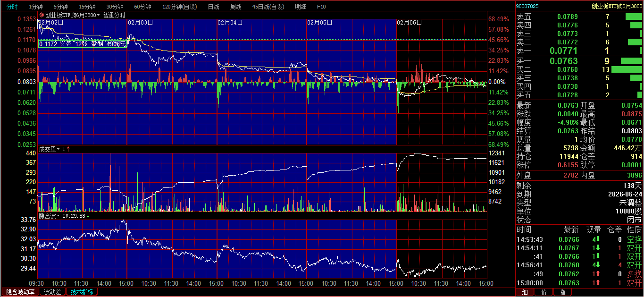The width and height of the screenshot is (644, 297).
Task: Open F10 information page
Action: coord(321,7)
